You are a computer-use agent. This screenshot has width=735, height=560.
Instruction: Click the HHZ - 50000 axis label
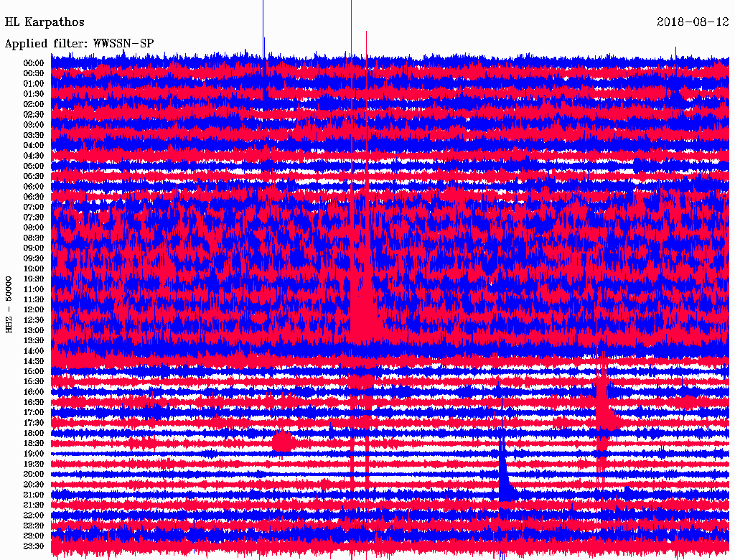point(9,304)
